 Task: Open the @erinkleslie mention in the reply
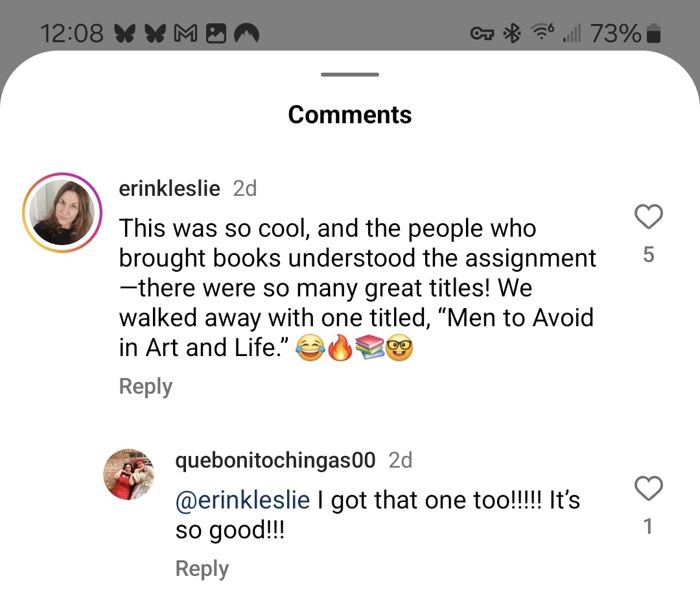(x=243, y=500)
